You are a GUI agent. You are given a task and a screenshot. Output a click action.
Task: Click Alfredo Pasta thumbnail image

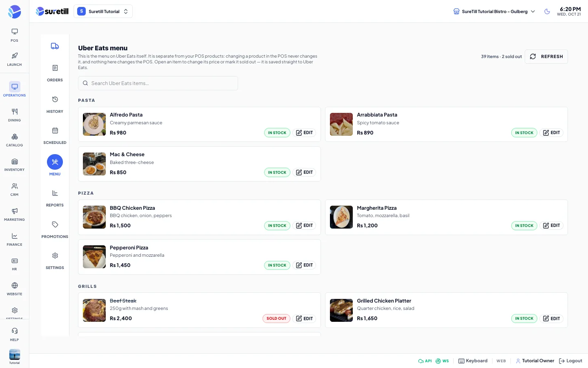(94, 124)
